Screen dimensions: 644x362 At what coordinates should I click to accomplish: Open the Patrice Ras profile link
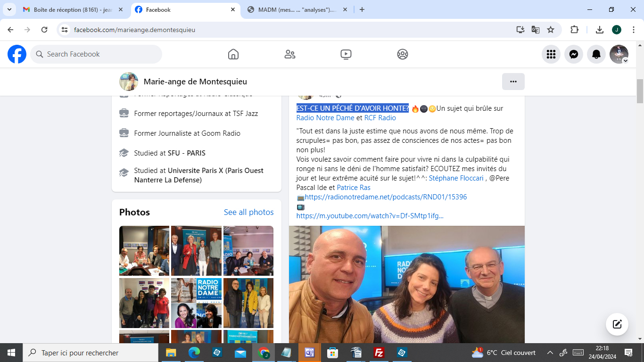(354, 188)
